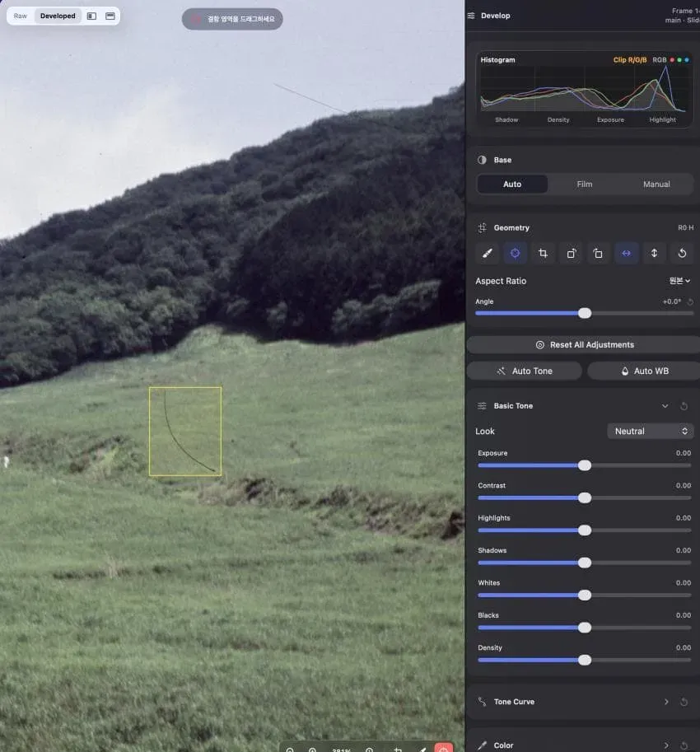
Task: Show the Developed view
Action: coord(58,16)
